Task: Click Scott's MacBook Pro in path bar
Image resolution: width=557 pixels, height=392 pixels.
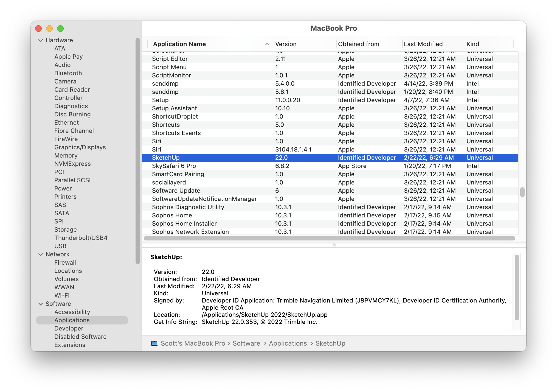Action: point(193,343)
